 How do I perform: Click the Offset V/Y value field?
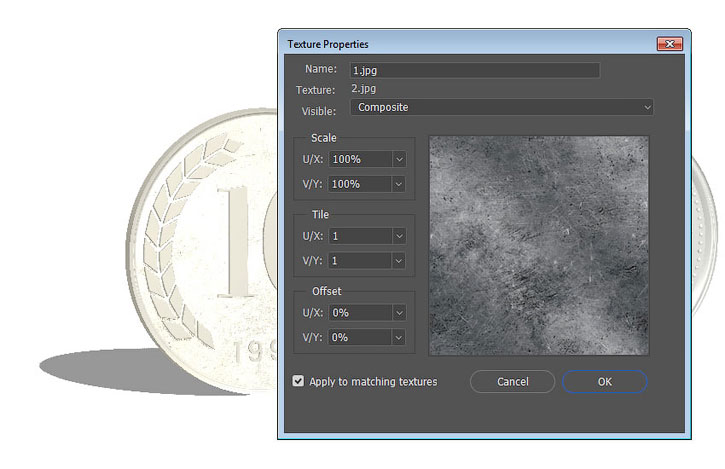pyautogui.click(x=360, y=338)
